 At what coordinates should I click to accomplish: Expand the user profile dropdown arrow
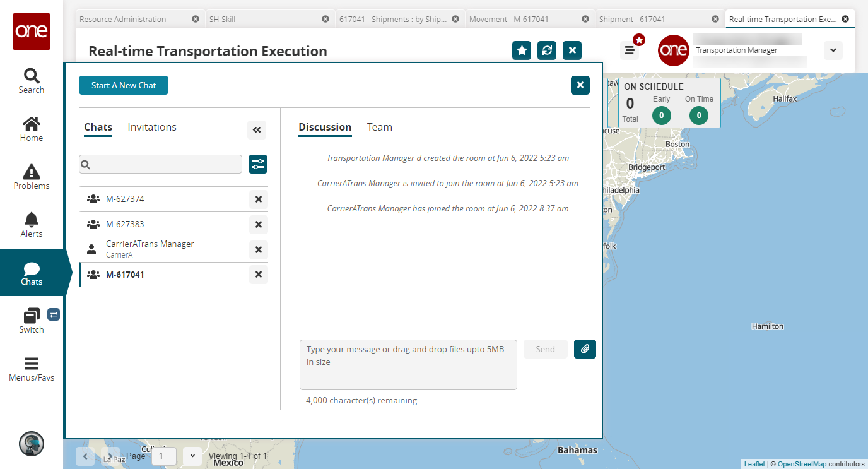(833, 50)
